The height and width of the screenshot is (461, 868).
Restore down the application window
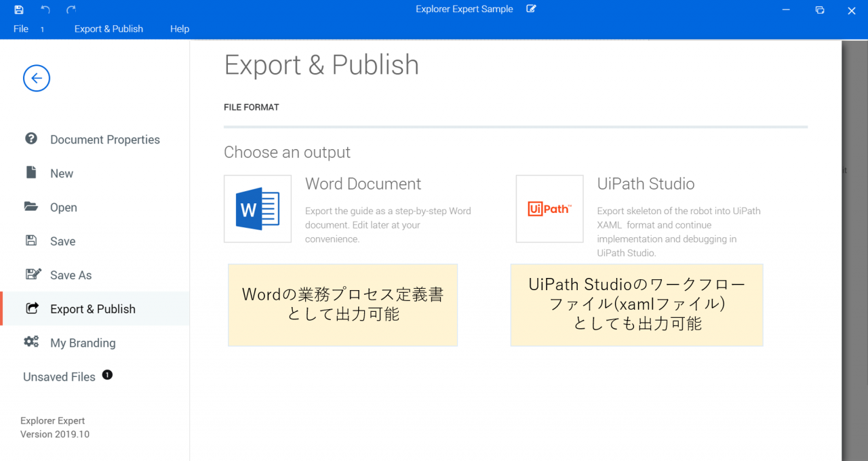tap(820, 9)
